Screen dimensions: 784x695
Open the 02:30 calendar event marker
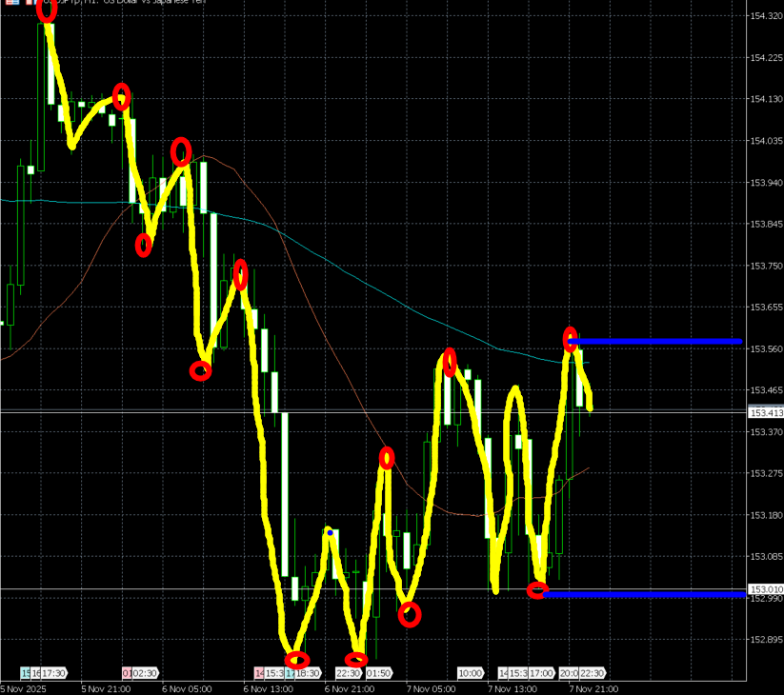point(145,673)
